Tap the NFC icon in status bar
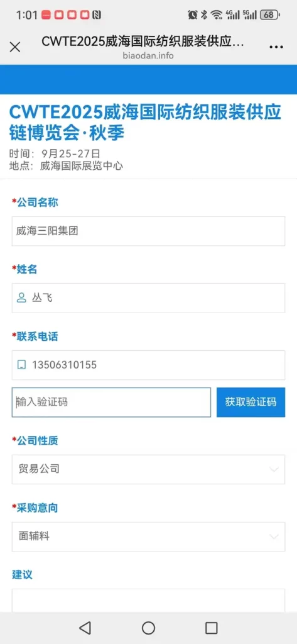Image resolution: width=297 pixels, height=644 pixels. pos(97,15)
